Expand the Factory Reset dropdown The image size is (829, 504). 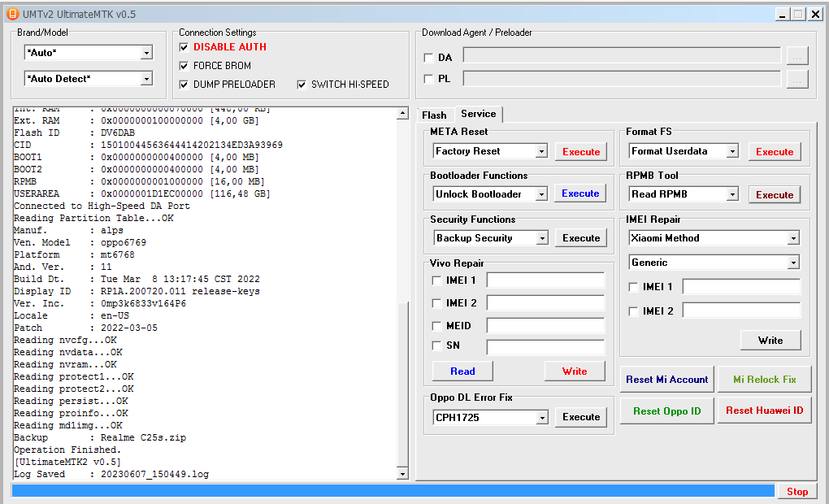(x=541, y=151)
